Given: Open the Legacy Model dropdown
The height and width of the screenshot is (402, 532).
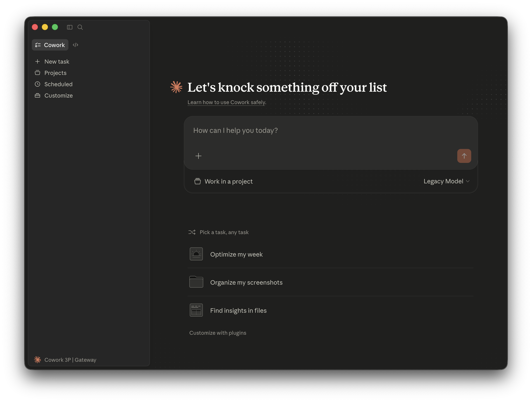Looking at the screenshot, I should 446,181.
